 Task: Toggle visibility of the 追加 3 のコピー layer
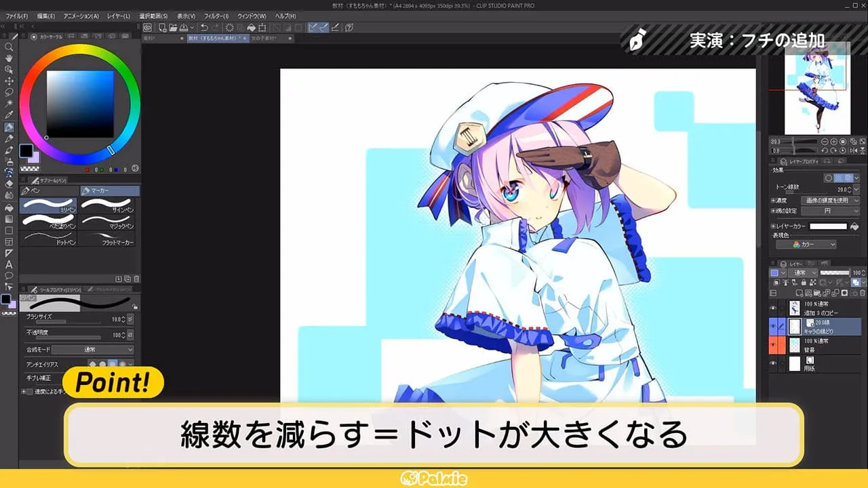(772, 306)
